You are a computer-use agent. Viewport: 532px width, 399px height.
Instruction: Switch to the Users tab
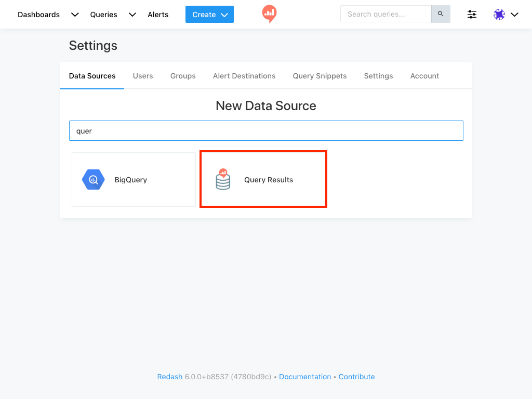(x=143, y=76)
